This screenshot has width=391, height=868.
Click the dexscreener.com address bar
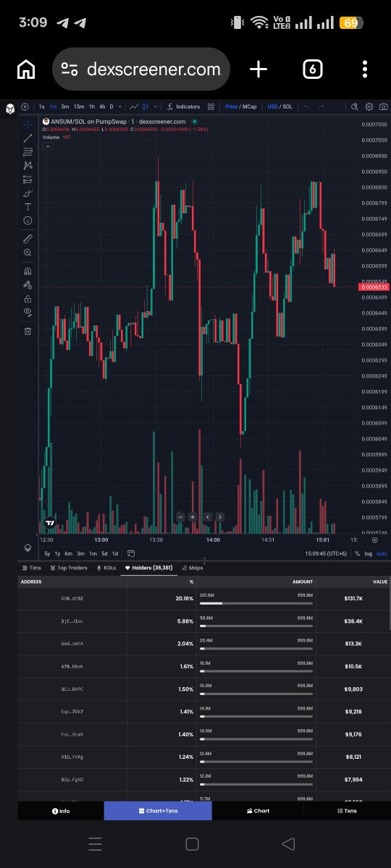(141, 69)
